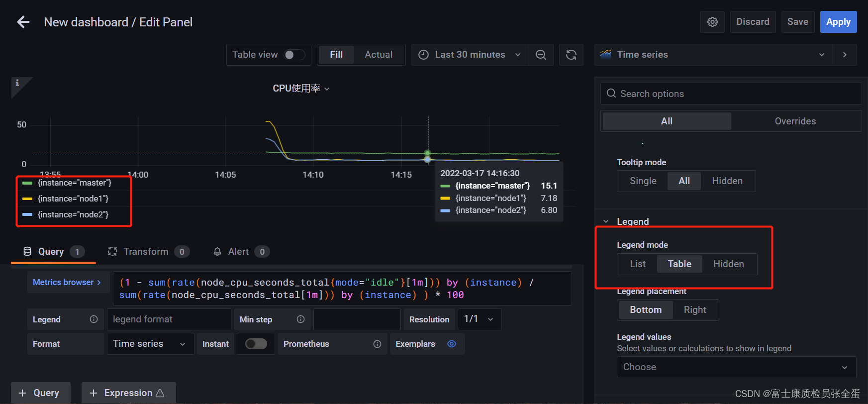This screenshot has height=404, width=868.
Task: Open the Time series visualization picker
Action: click(714, 55)
